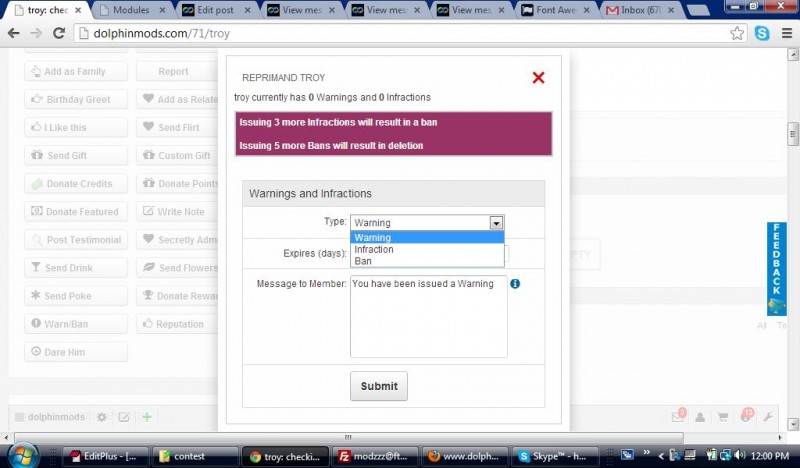Click the Message to Member text area
Image resolution: width=800 pixels, height=468 pixels.
[429, 316]
